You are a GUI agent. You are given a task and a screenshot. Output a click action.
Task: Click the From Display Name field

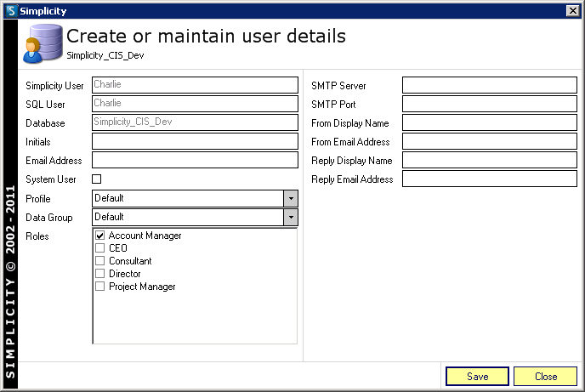pos(490,122)
